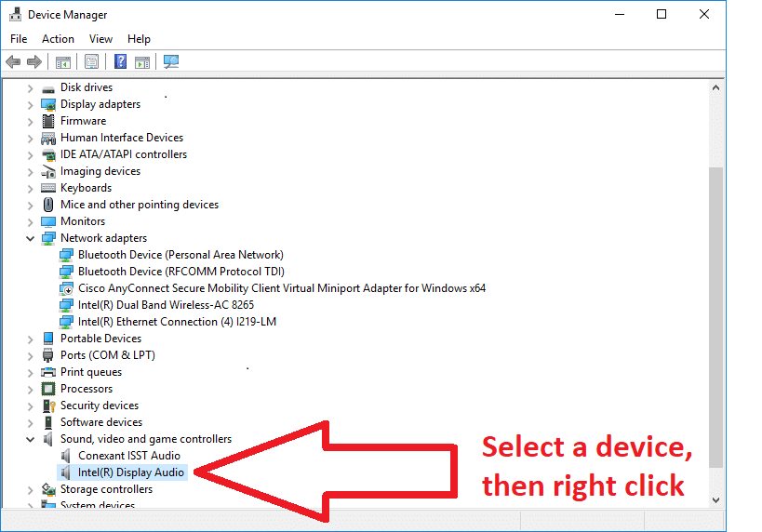Click the vertical scrollbar down arrow
The width and height of the screenshot is (762, 532).
coord(715,499)
